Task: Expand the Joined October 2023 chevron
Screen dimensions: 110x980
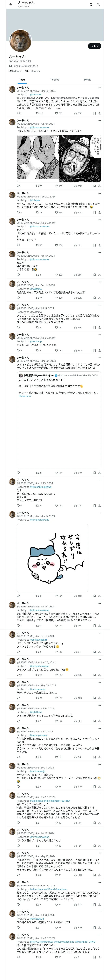Action: click(x=37, y=66)
